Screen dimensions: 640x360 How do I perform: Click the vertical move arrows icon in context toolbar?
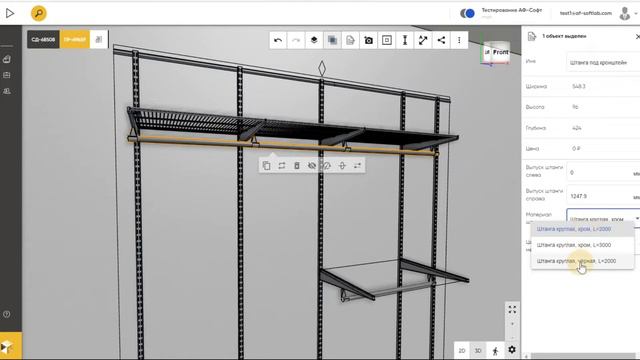[x=342, y=166]
